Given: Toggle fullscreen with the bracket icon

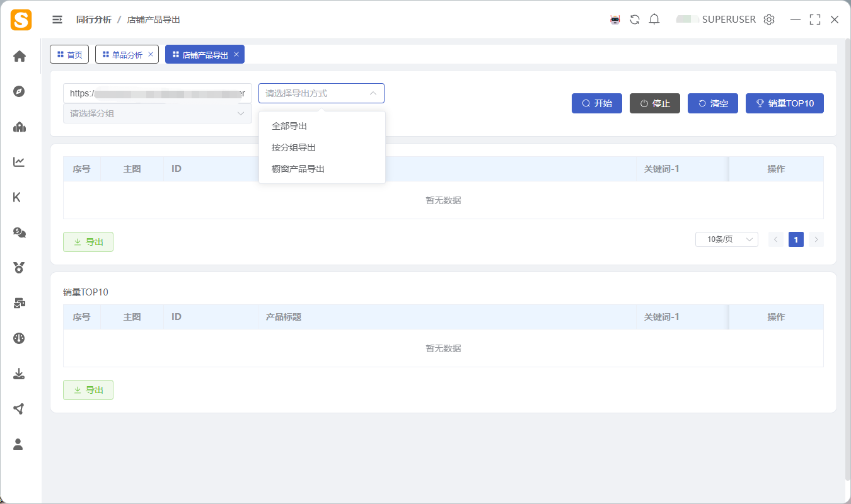Looking at the screenshot, I should click(x=815, y=20).
